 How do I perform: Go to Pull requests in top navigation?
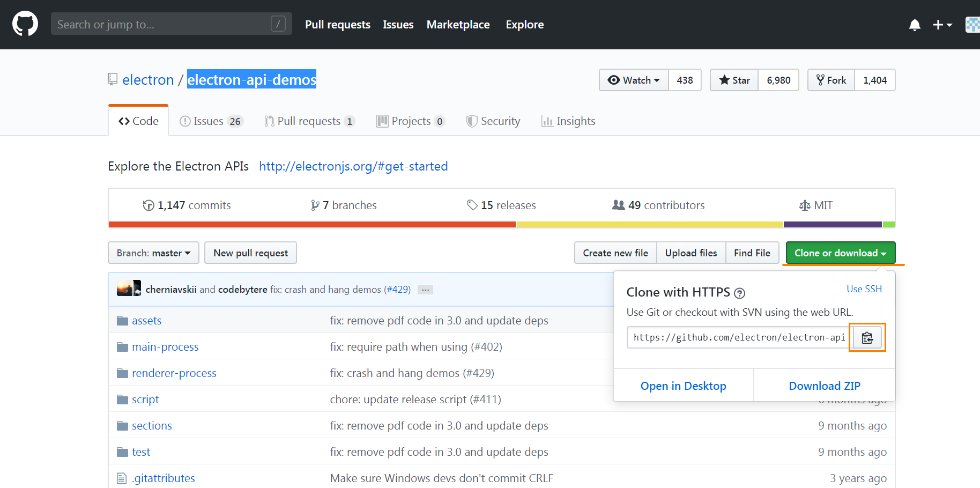coord(338,25)
